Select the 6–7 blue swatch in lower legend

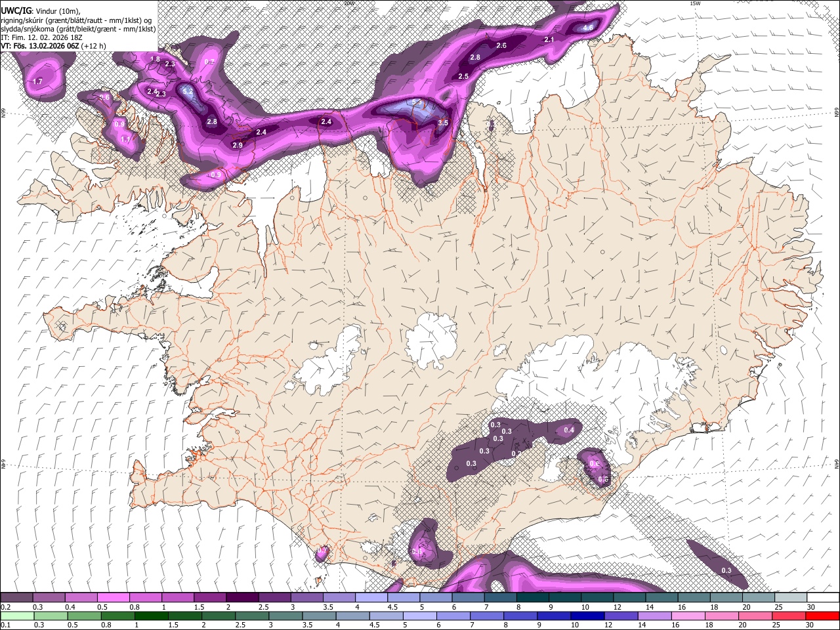453,616
